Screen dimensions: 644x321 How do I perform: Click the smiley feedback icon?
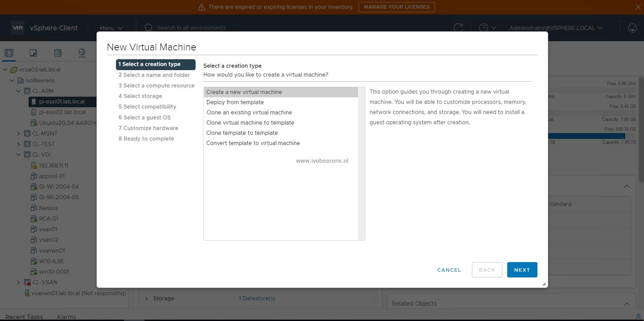[x=632, y=28]
